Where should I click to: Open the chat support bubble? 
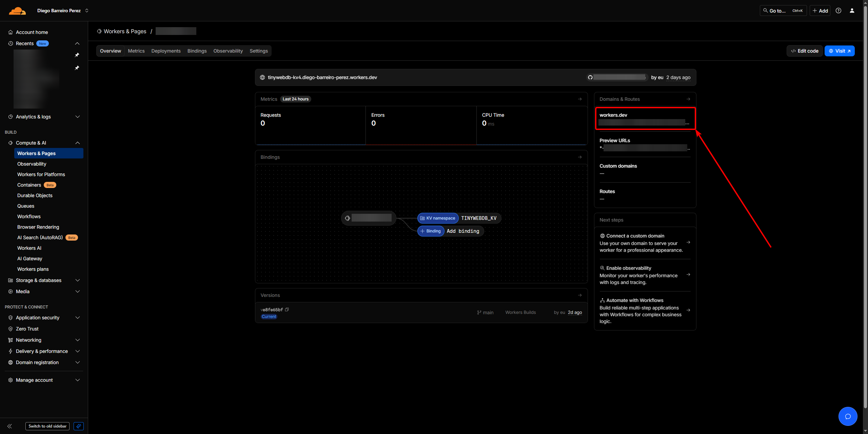tap(848, 416)
